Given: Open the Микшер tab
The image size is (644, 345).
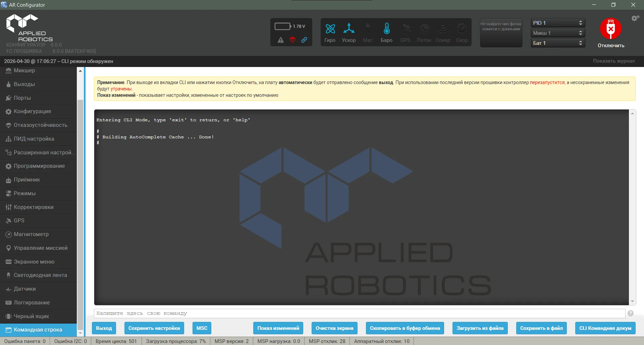Looking at the screenshot, I should [x=38, y=71].
